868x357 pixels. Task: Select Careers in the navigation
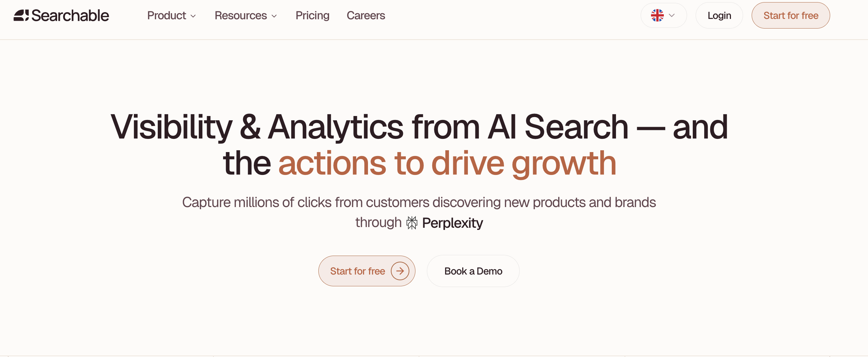coord(366,15)
